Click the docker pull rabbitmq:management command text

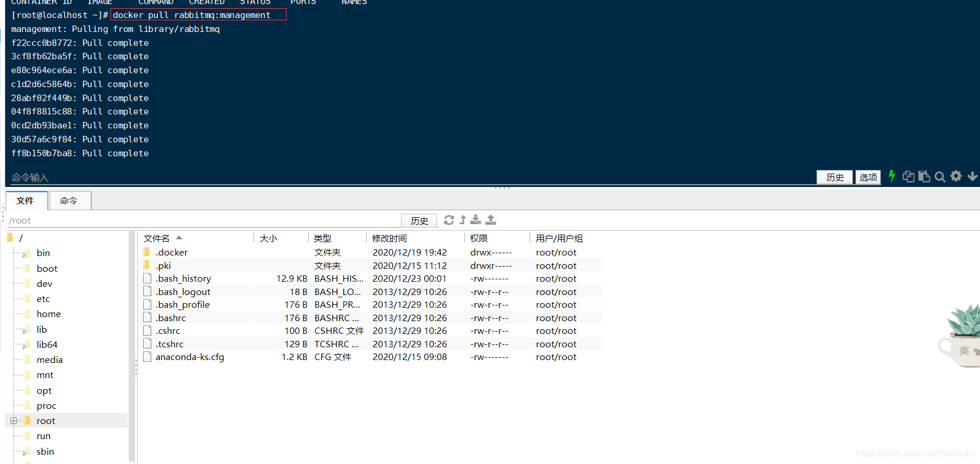pos(192,15)
